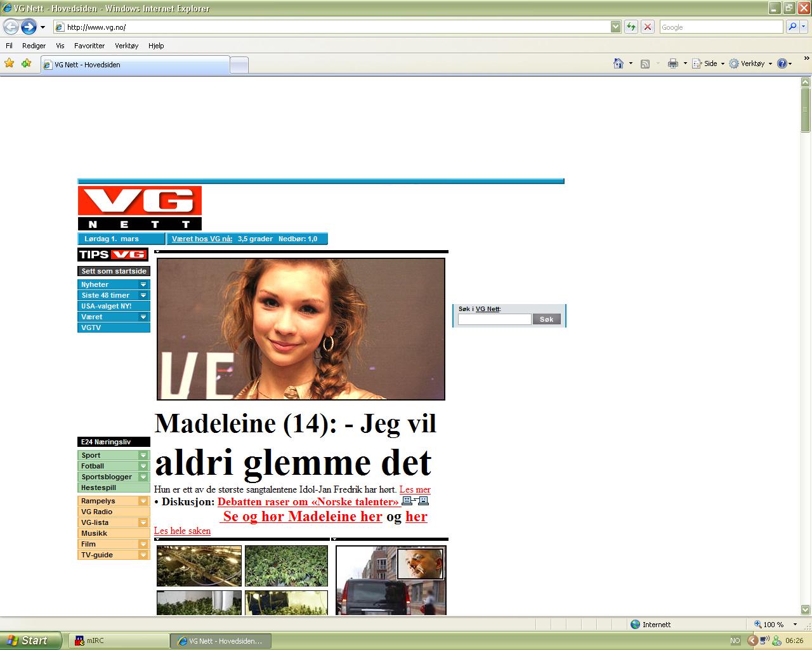
Task: Expand the Sport sidebar arrow
Action: [143, 455]
